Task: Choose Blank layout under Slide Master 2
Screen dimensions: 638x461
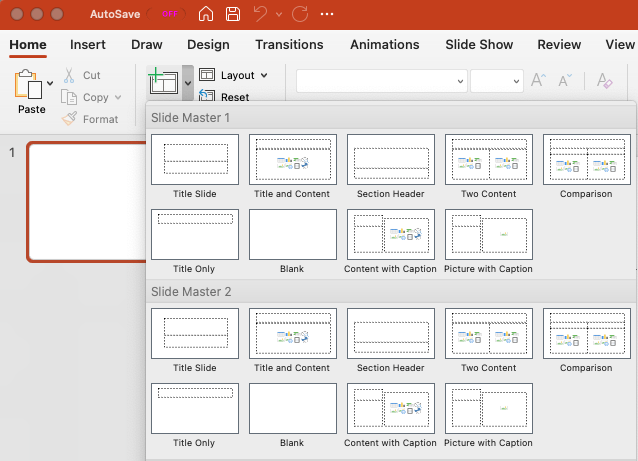Action: coord(292,409)
